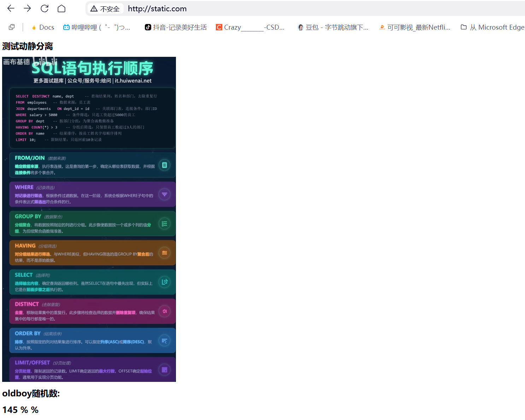Click the SELECT icon in the image

click(164, 282)
